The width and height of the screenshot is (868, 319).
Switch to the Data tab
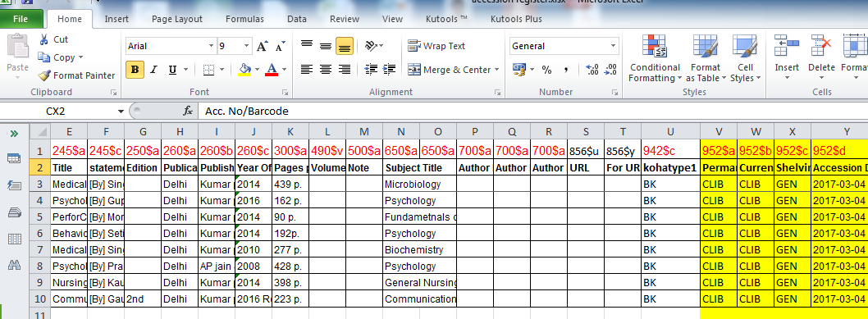click(297, 19)
